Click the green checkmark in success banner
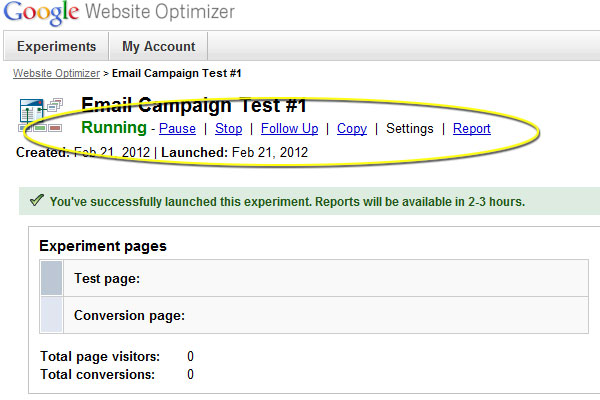Screen dimensions: 600x400 36,201
